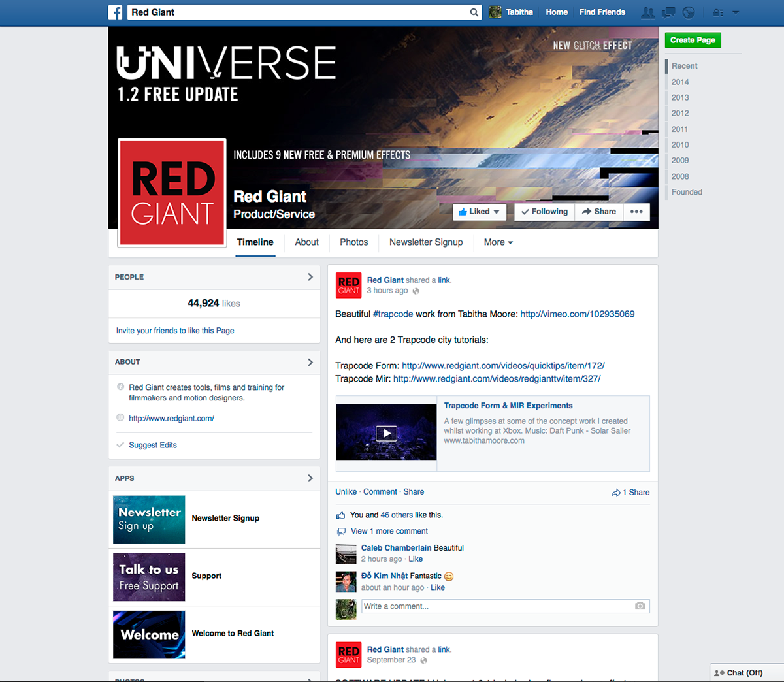Click Comment under the post
Viewport: 784px width, 682px height.
click(x=380, y=492)
